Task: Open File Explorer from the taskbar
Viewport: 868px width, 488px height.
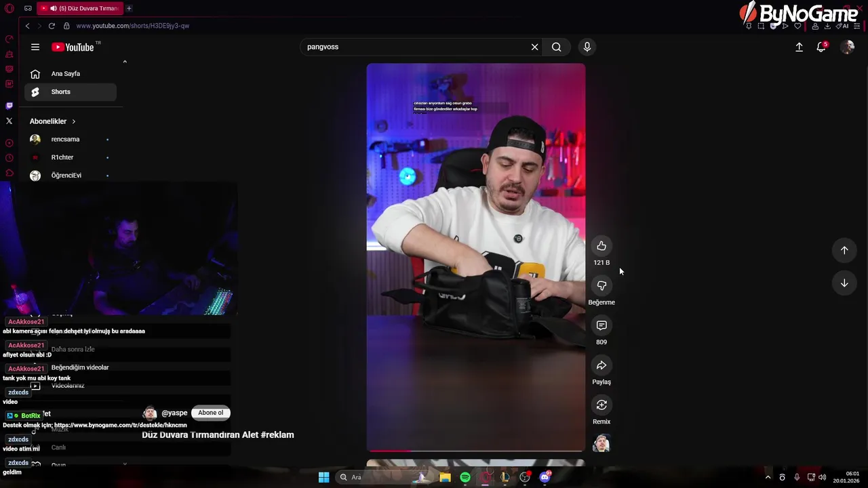Action: tap(445, 477)
